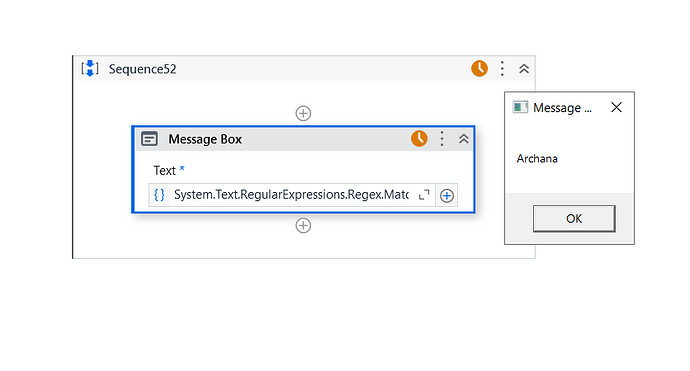Click the Message dialog window icon
Screen dimensions: 690x371
520,107
